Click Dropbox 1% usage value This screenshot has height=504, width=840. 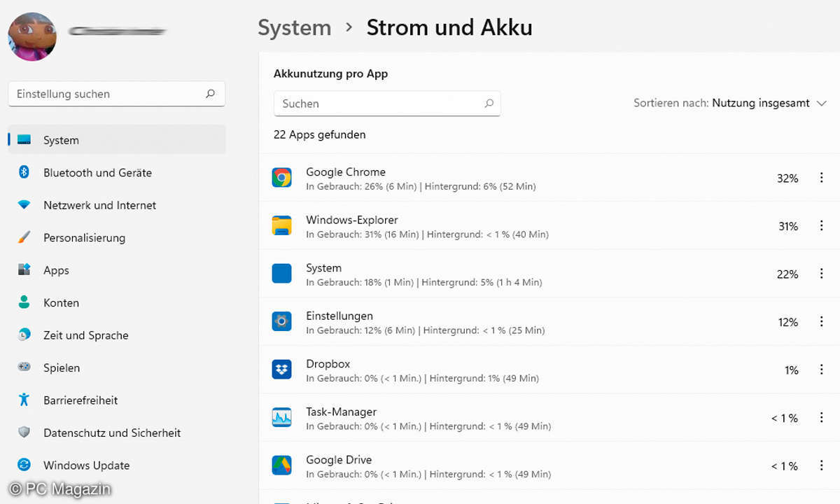point(792,370)
